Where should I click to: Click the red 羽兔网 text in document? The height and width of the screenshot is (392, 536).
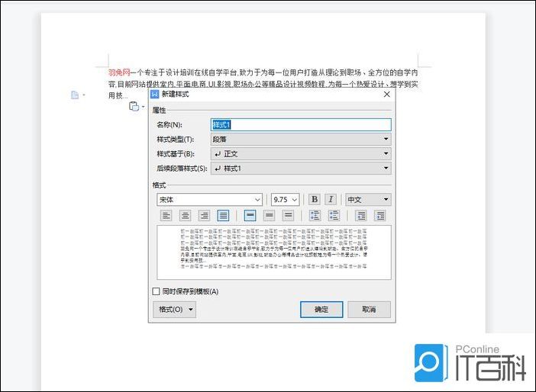point(119,72)
